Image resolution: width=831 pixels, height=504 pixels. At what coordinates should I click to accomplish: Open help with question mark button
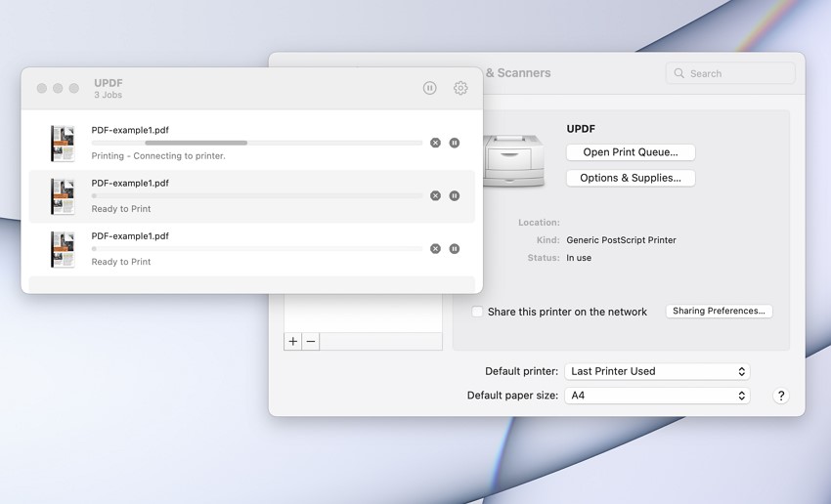click(781, 396)
